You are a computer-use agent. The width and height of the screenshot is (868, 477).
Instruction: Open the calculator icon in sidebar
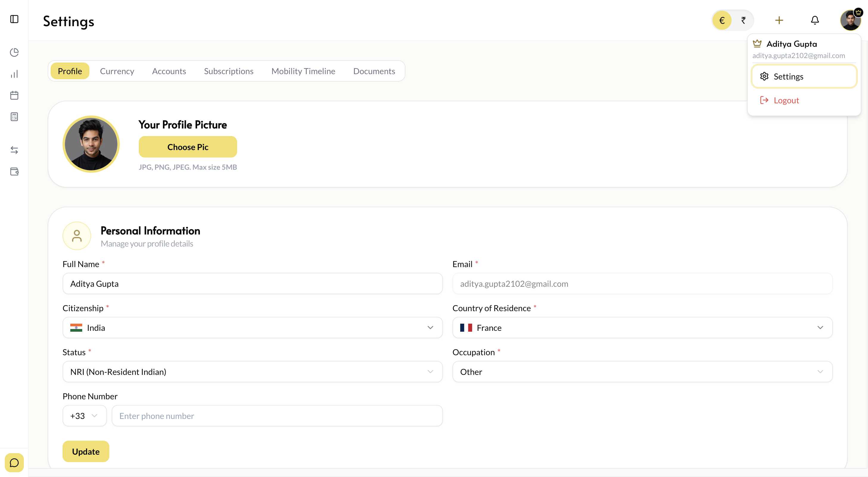point(14,117)
